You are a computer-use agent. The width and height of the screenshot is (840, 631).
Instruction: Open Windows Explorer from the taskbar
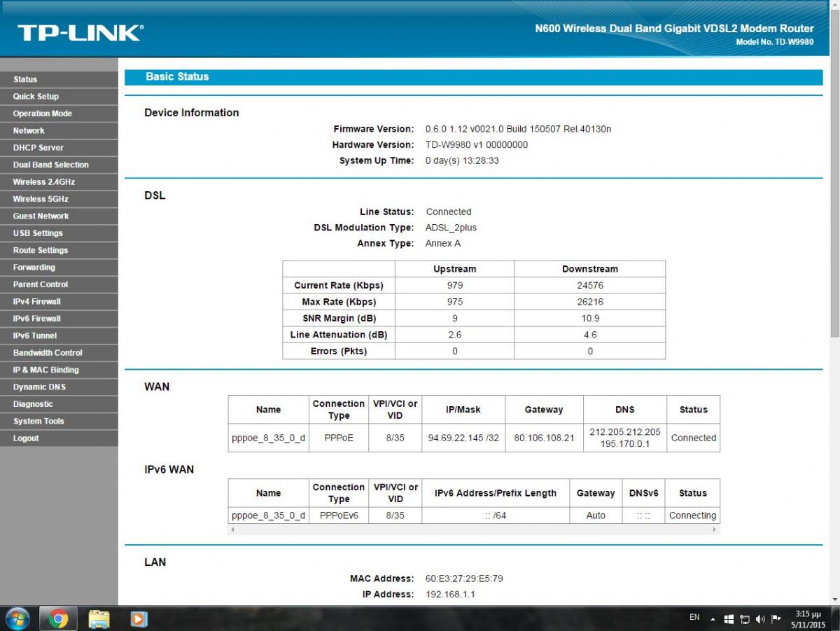[99, 618]
